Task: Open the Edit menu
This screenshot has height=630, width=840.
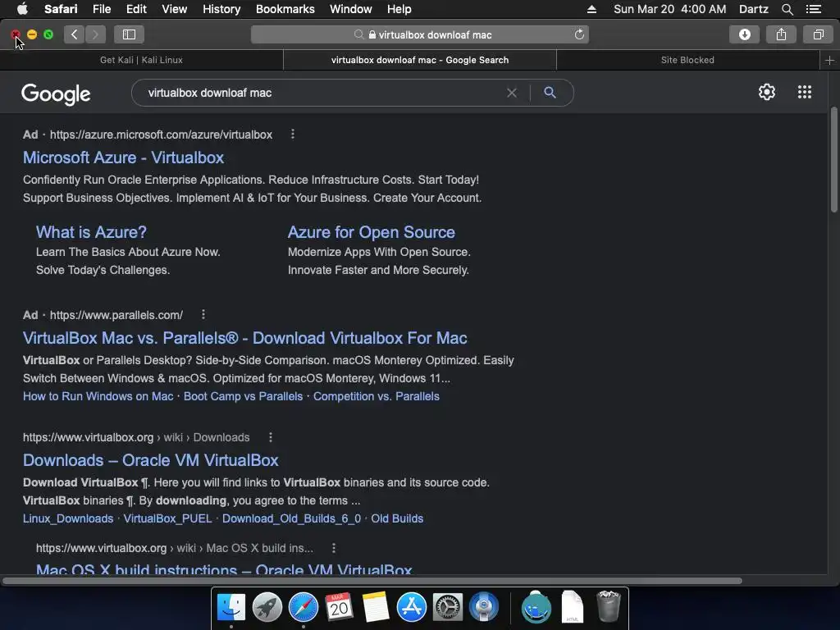Action: 136,9
